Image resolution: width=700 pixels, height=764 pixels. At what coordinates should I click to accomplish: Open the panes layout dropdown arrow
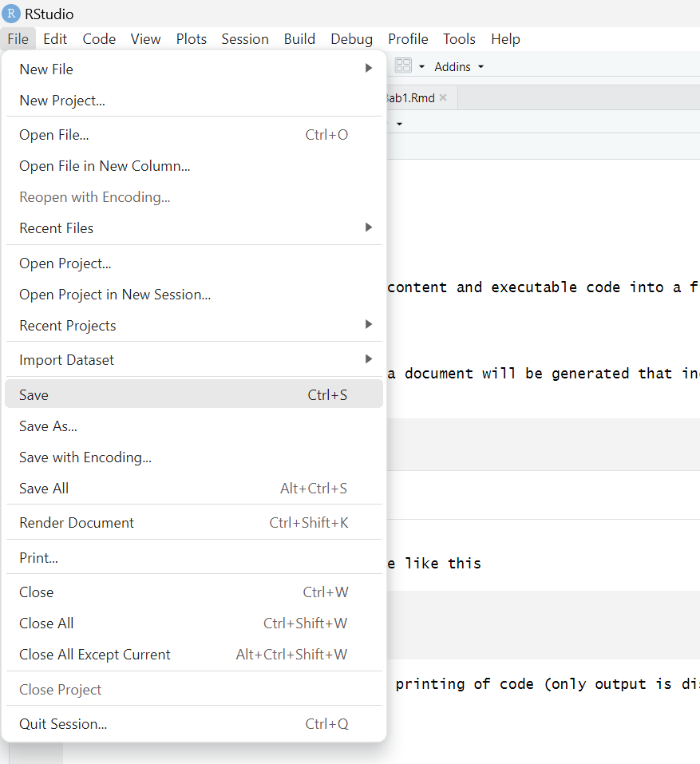[x=422, y=67]
